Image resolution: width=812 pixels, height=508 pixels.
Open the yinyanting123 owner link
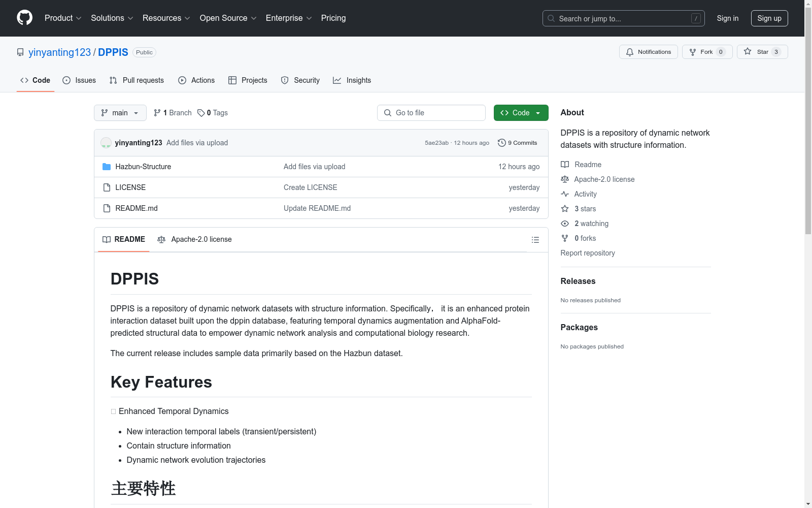59,52
